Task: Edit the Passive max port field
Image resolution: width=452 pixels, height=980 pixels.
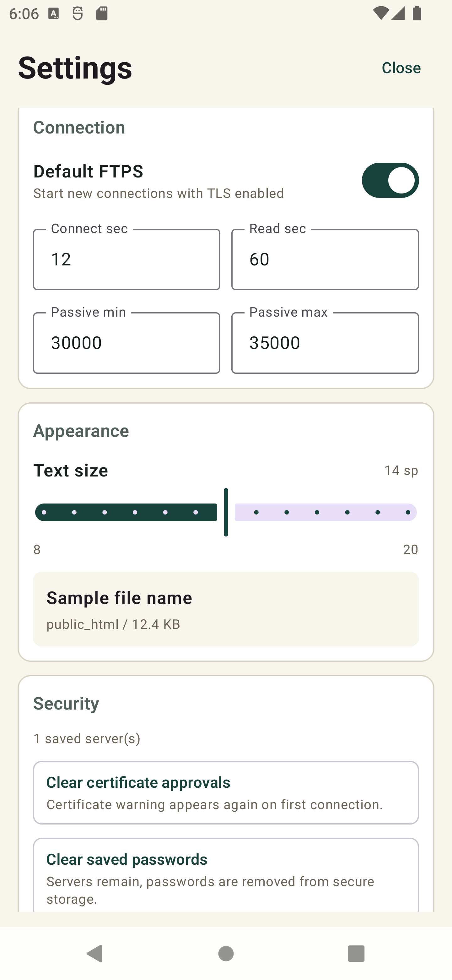Action: (325, 343)
